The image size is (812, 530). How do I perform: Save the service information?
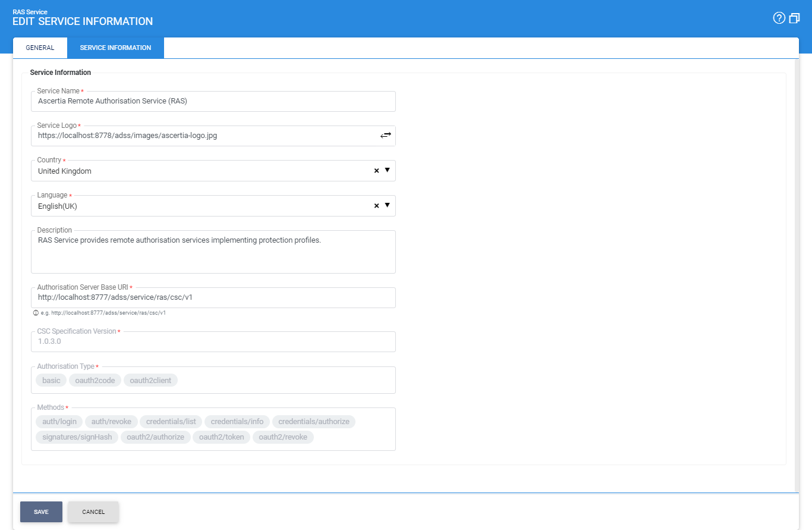(41, 512)
